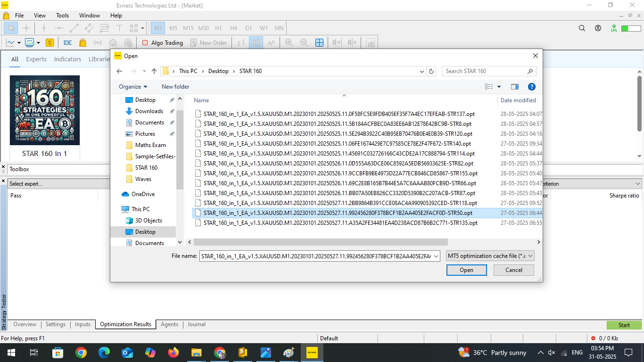Viewport: 644px width, 362px height.
Task: Open the Help menu
Action: pos(116,16)
